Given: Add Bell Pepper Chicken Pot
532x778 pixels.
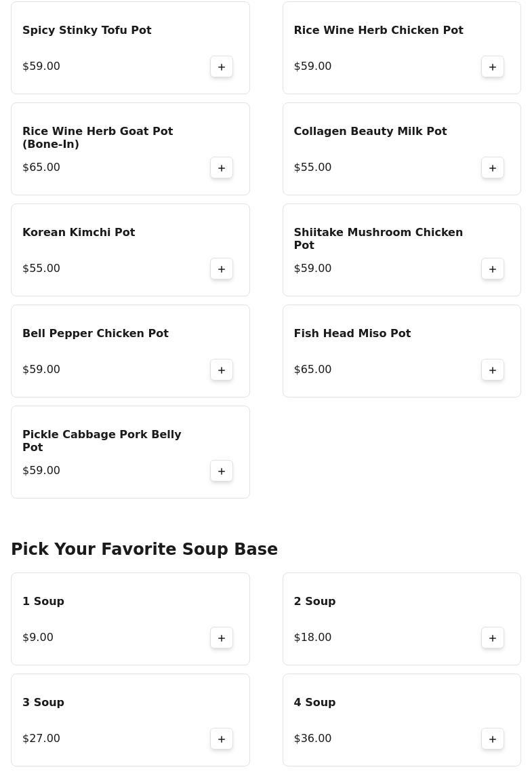Looking at the screenshot, I should (x=222, y=370).
